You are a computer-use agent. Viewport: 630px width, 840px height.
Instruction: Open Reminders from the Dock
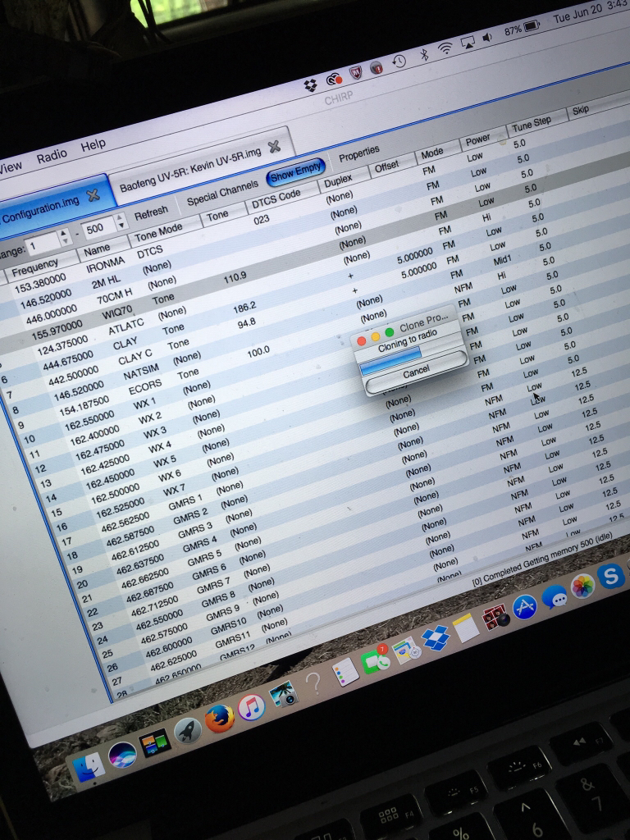(345, 672)
